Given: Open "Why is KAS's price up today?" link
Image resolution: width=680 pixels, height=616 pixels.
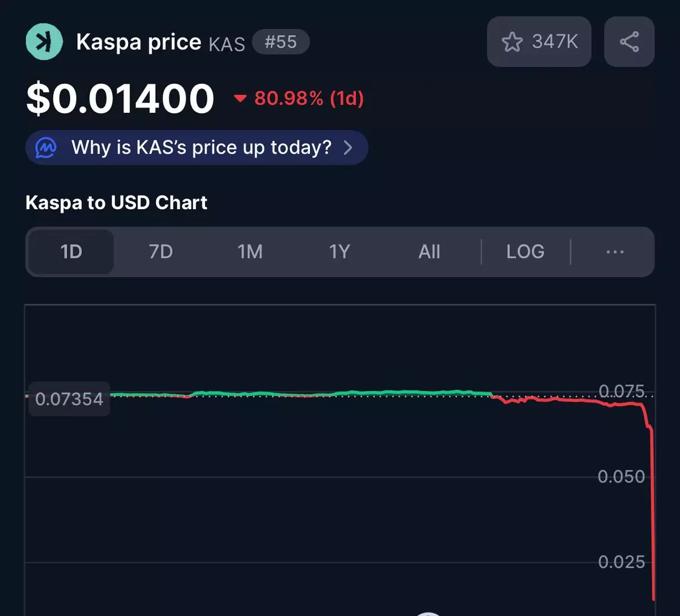Looking at the screenshot, I should coord(201,148).
